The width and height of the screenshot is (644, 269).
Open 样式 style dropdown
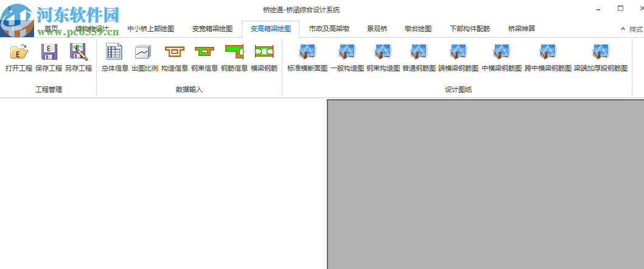point(636,29)
